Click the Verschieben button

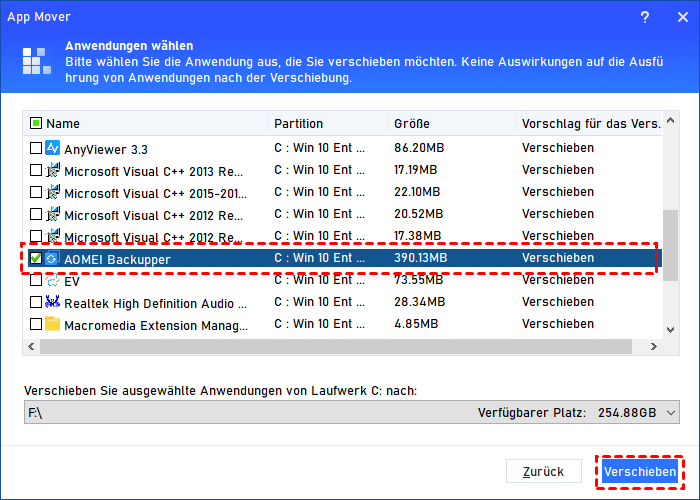[640, 471]
